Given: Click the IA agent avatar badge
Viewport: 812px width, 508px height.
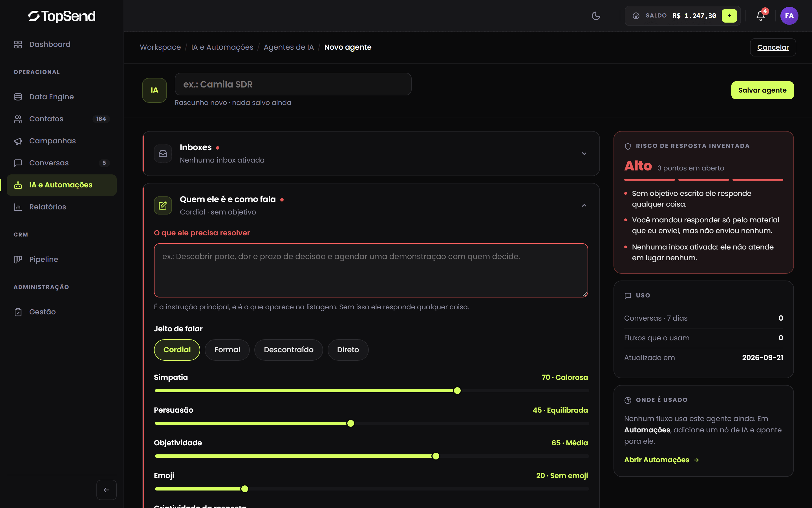Looking at the screenshot, I should pos(154,90).
